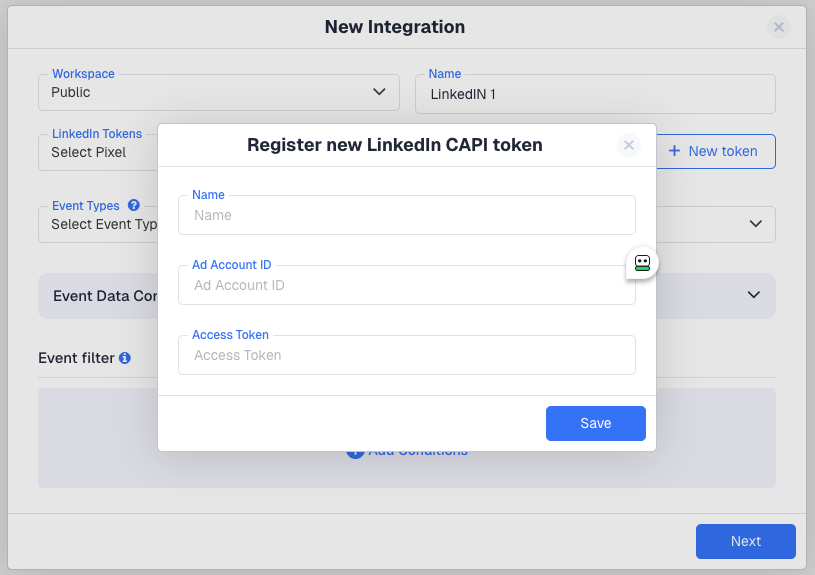Image resolution: width=815 pixels, height=575 pixels.
Task: Edit the integration Name field containing LinkedIN 1
Action: coord(595,95)
